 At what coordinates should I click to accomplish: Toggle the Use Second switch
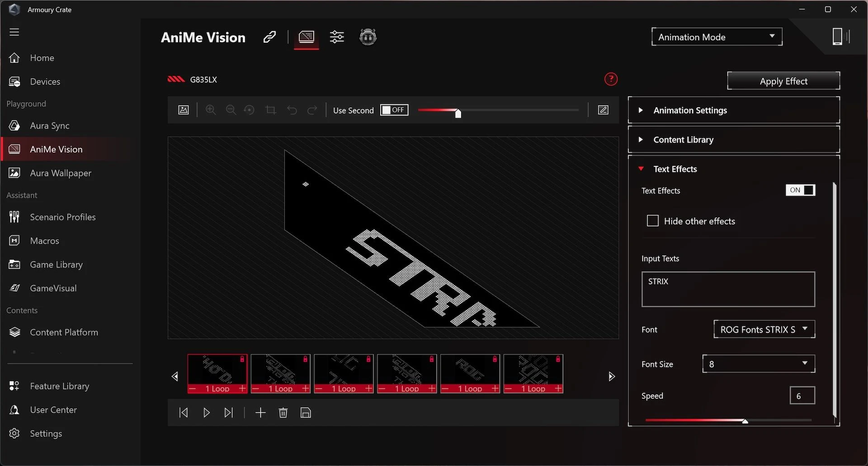(394, 110)
